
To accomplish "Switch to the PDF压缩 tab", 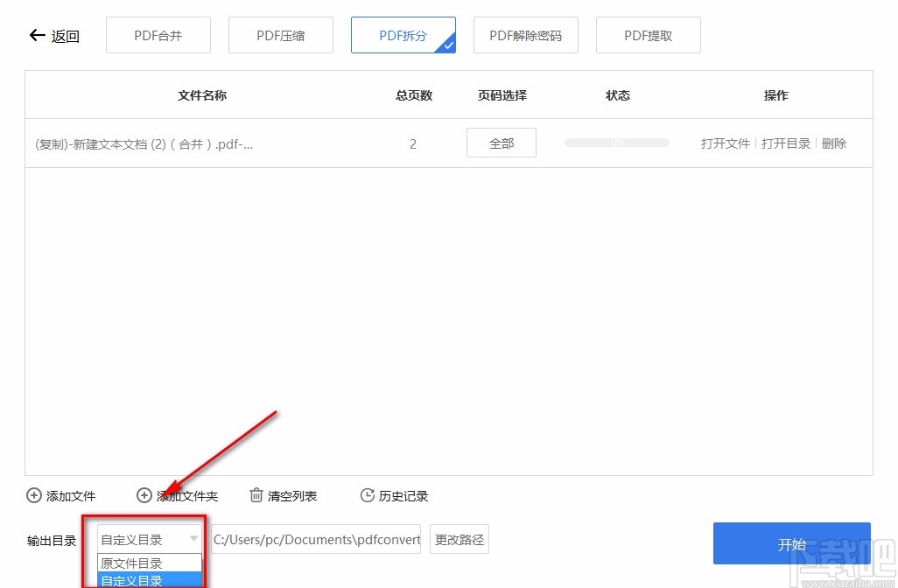I will coord(280,34).
